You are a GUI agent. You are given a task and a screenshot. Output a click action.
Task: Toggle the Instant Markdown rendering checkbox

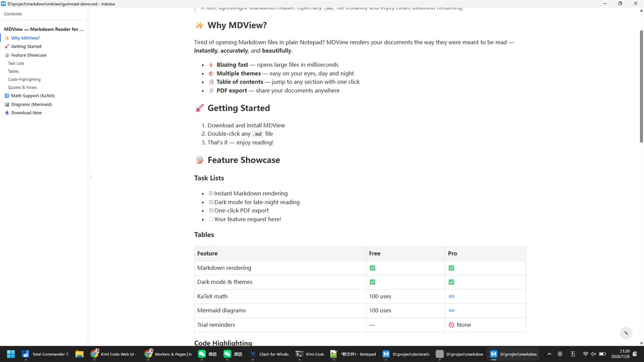[211, 193]
